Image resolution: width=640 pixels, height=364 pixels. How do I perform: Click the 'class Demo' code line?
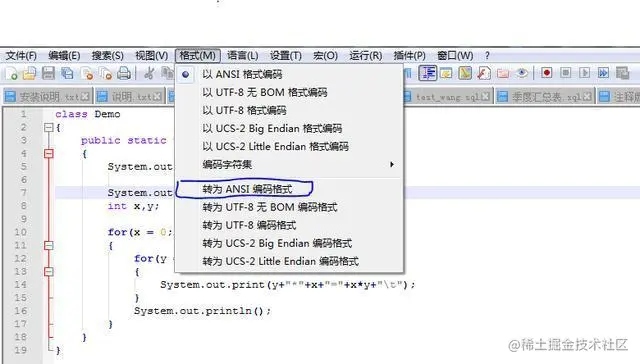point(88,114)
